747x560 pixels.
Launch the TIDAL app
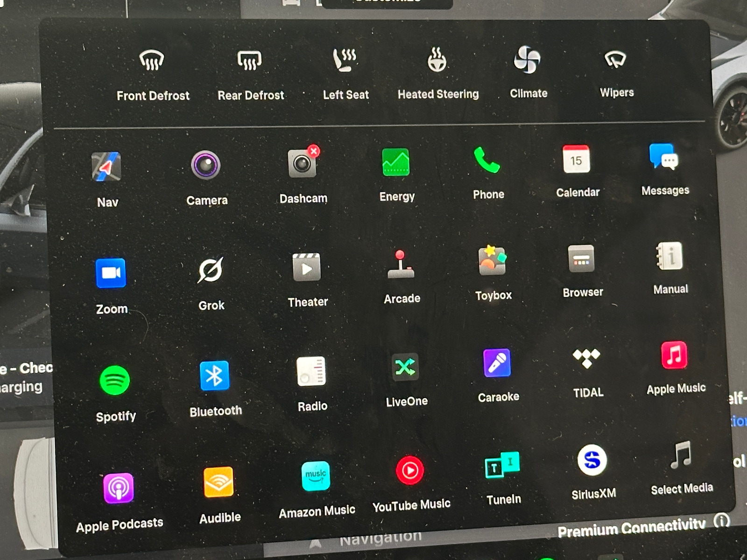(586, 358)
